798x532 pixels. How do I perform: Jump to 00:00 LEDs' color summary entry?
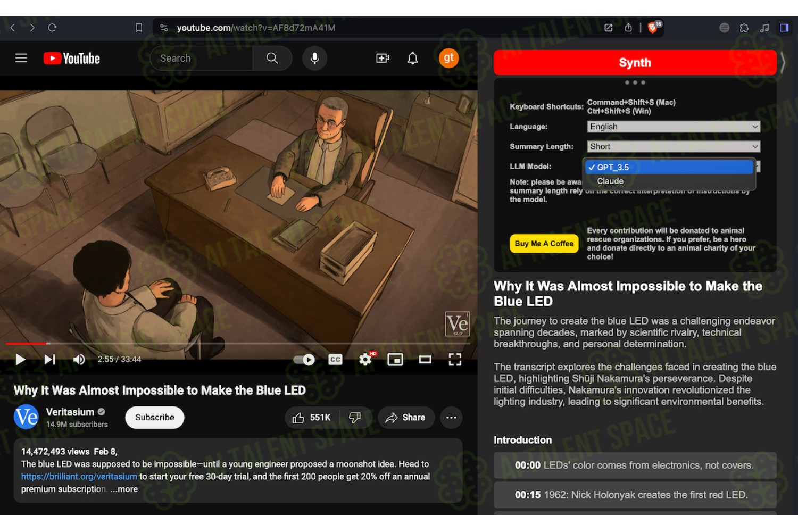[x=635, y=465]
